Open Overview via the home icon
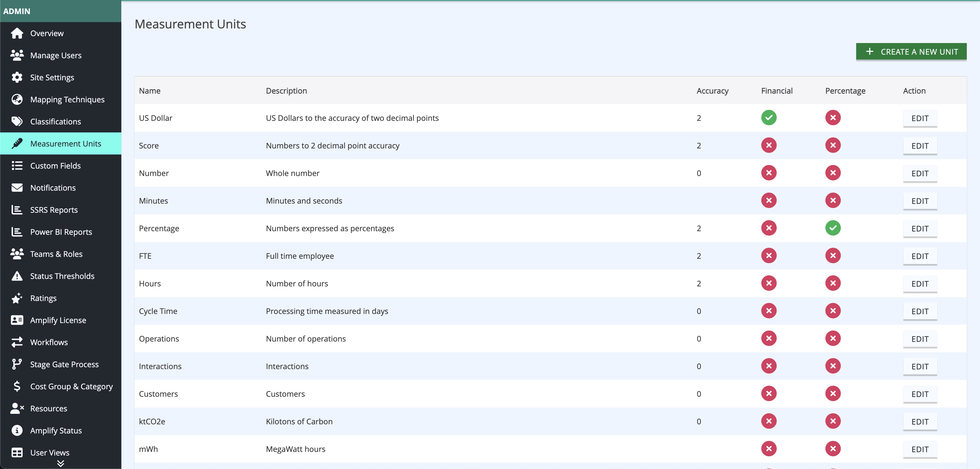The width and height of the screenshot is (980, 469). point(17,33)
